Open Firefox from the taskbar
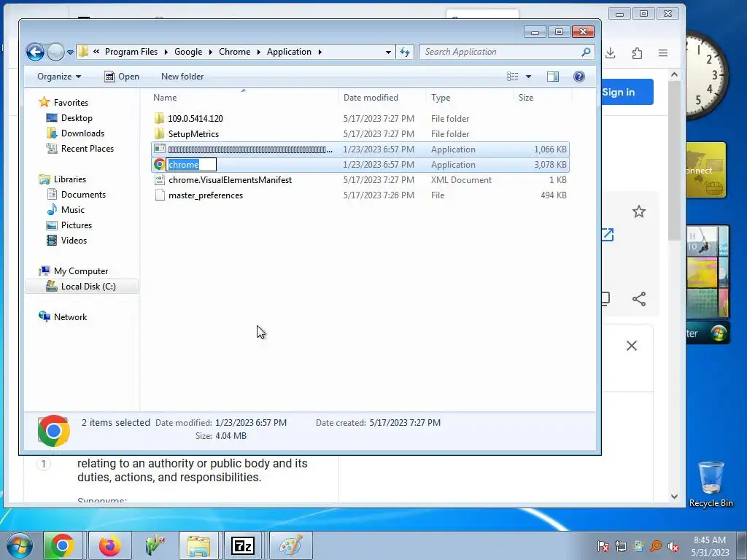 coord(109,545)
